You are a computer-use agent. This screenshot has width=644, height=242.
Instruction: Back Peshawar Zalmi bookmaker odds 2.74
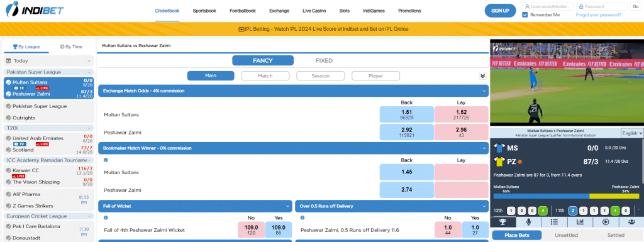coord(407,190)
